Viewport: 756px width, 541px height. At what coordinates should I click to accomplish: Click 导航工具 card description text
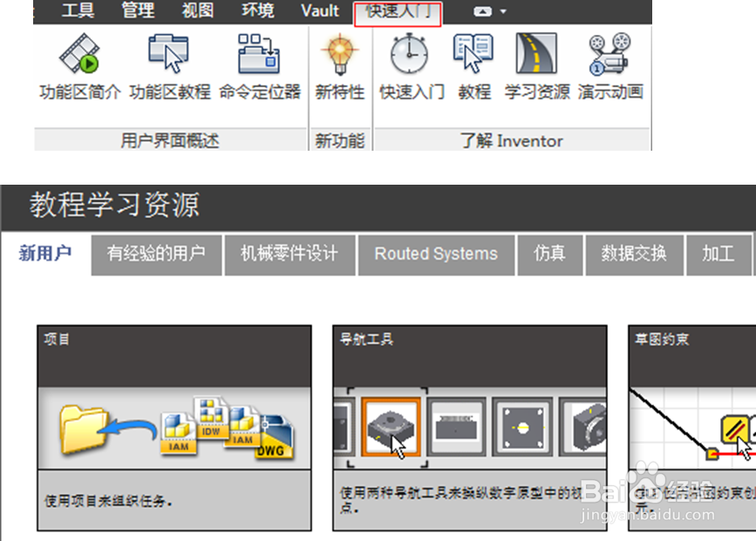[461, 500]
